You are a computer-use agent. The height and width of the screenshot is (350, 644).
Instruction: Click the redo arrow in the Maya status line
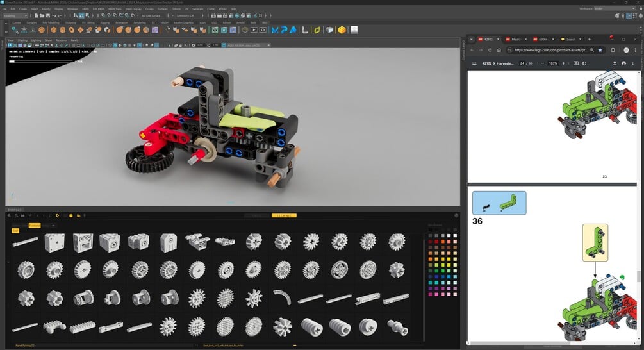tap(60, 15)
